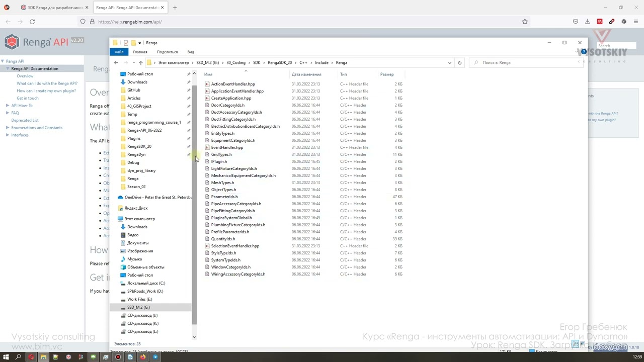Open 'How can I create my own plugin?' link
Viewport: 644px width, 362px height.
pos(46,91)
